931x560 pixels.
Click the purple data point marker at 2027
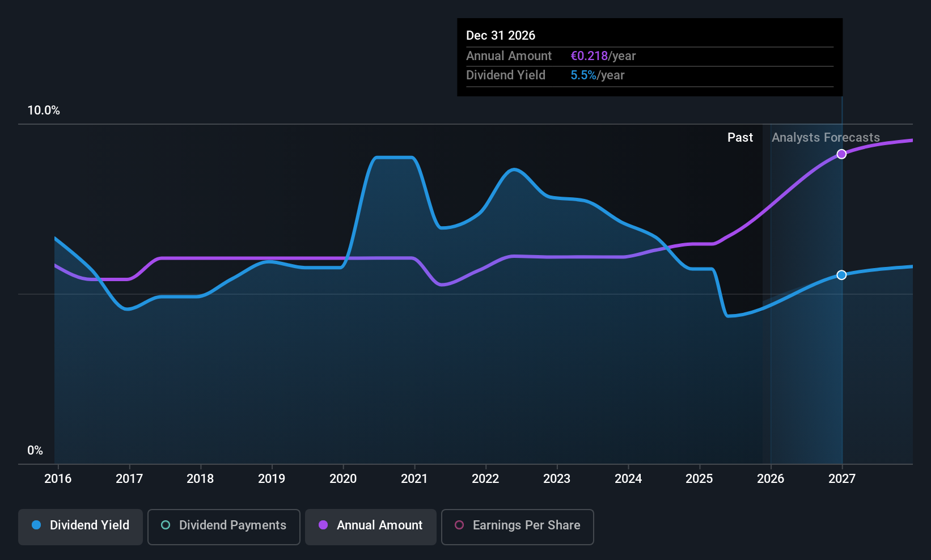coord(841,154)
